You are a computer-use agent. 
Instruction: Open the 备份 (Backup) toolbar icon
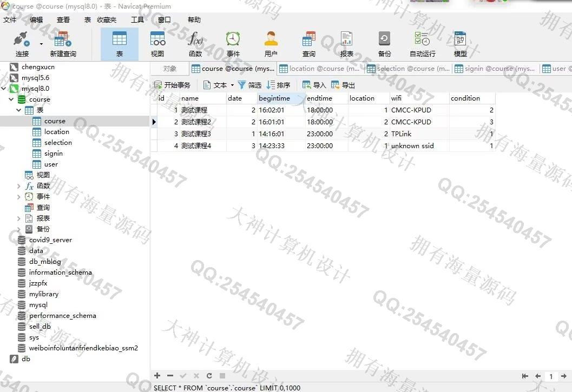coord(384,44)
